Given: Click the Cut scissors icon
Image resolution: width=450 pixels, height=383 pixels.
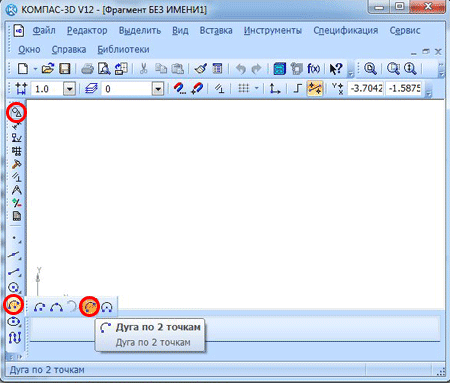Looking at the screenshot, I should 144,69.
